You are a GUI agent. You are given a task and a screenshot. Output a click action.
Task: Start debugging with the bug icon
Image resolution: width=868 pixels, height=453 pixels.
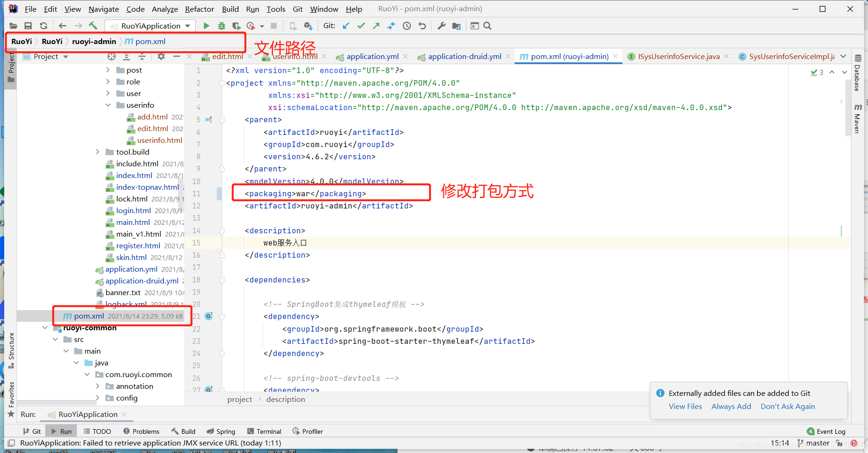[222, 26]
